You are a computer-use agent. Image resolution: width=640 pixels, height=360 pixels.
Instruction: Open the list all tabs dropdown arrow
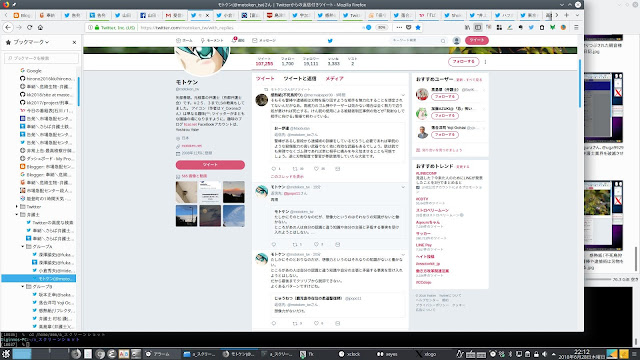[x=577, y=15]
